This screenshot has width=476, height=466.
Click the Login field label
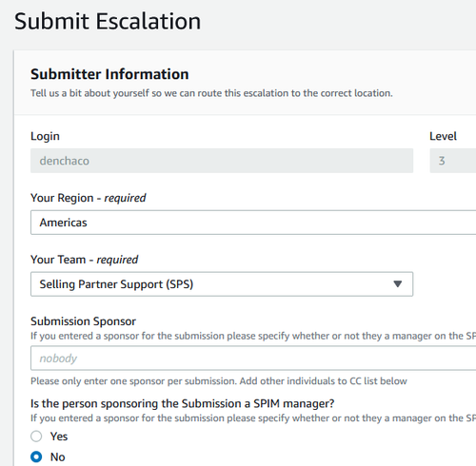point(45,136)
